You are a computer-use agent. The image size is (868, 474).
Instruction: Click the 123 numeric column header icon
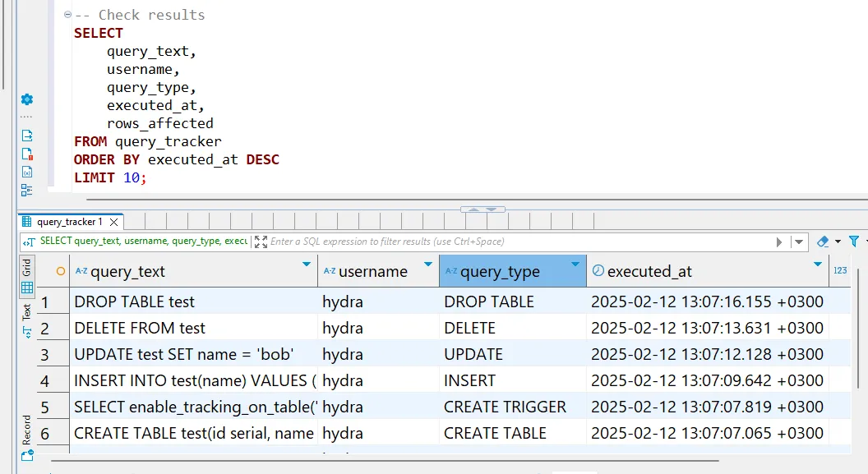[840, 270]
